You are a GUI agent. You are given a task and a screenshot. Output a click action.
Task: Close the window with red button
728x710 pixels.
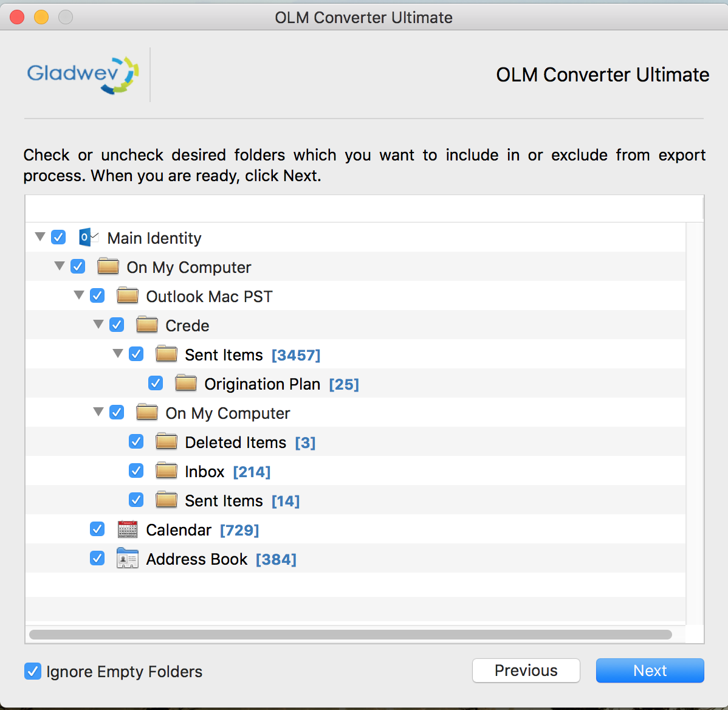[17, 17]
